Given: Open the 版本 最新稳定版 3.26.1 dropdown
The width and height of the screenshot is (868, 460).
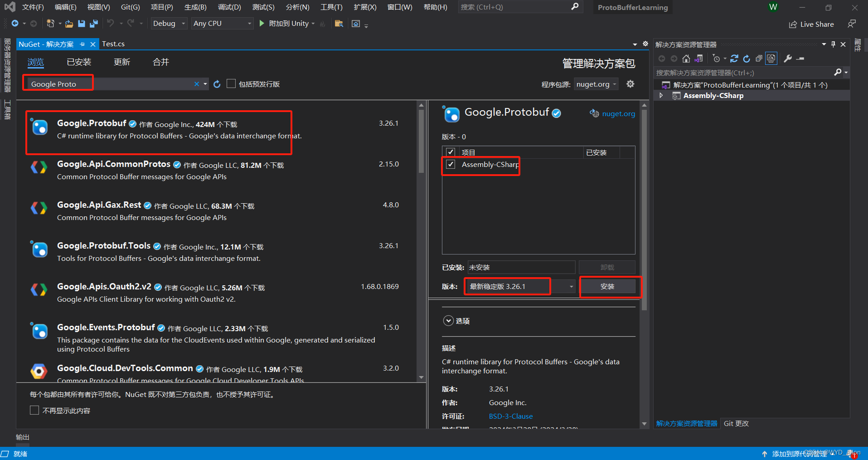Looking at the screenshot, I should tap(520, 286).
